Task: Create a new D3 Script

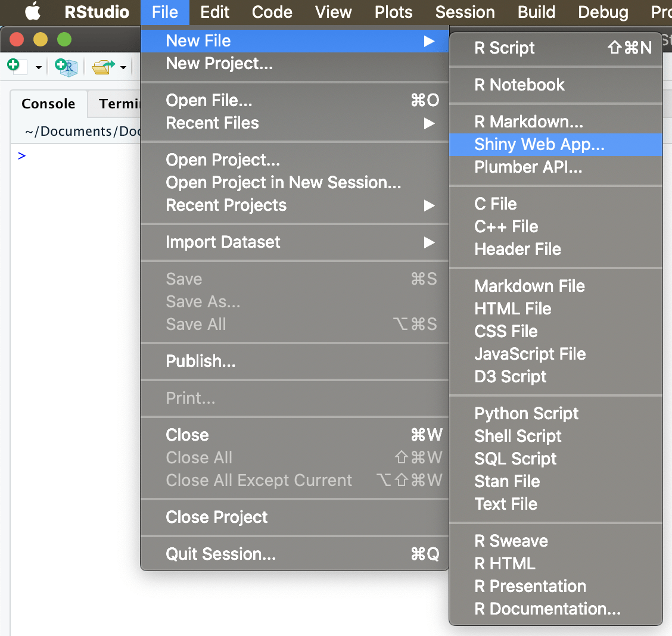Action: tap(556, 377)
